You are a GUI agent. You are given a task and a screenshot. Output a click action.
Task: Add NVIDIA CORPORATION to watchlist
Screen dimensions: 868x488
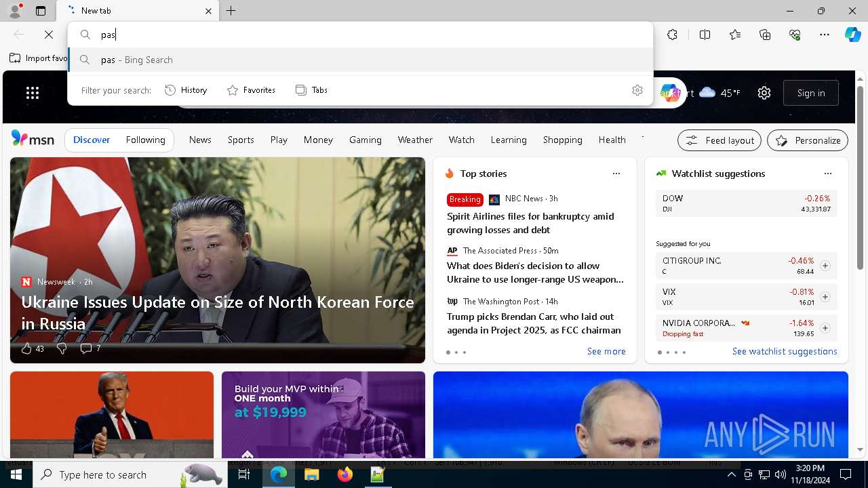tap(825, 328)
